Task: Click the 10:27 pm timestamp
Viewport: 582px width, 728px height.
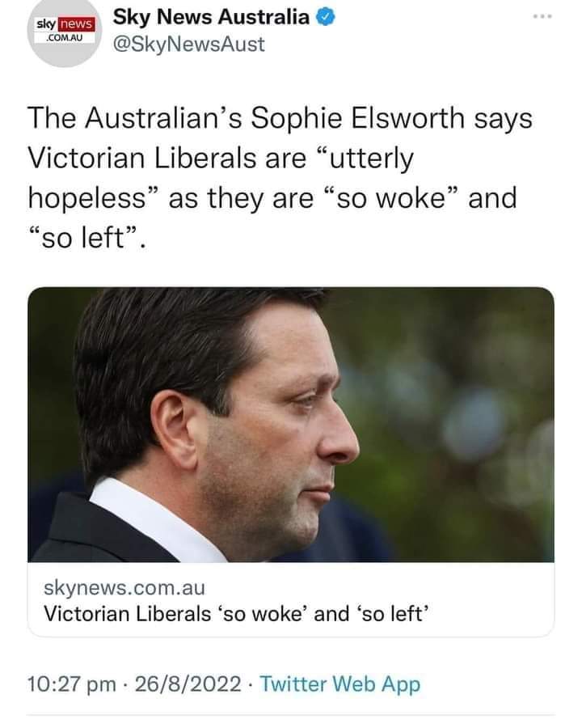Action: click(x=71, y=684)
